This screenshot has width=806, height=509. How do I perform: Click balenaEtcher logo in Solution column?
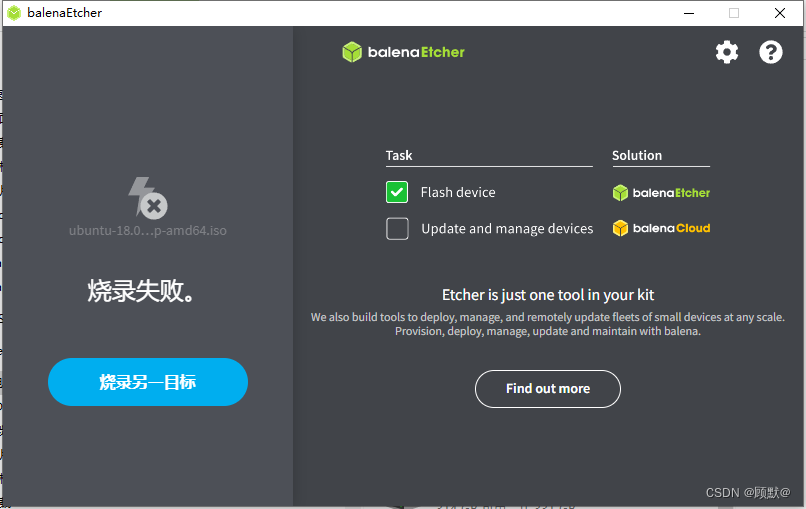[x=661, y=193]
